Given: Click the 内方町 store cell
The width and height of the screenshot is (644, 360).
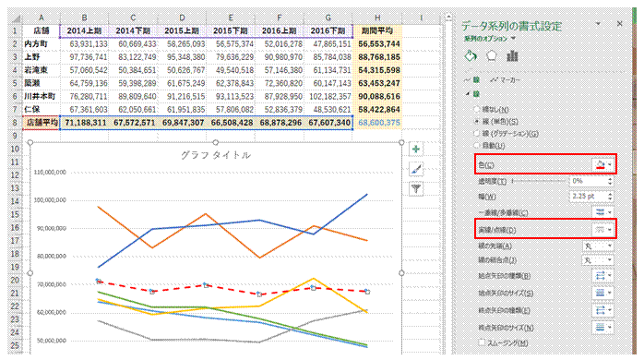Looking at the screenshot, I should coord(42,43).
